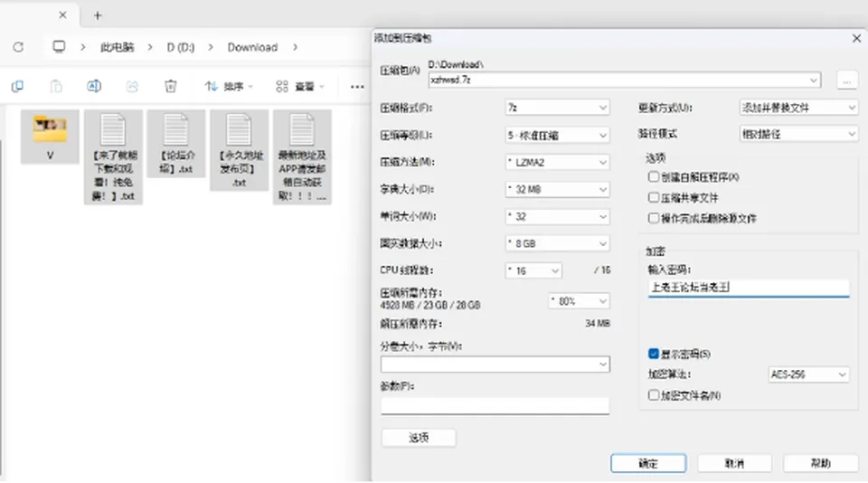Viewport: 868px width, 483px height.
Task: Click the copy icon in the Explorer toolbar
Action: point(18,86)
